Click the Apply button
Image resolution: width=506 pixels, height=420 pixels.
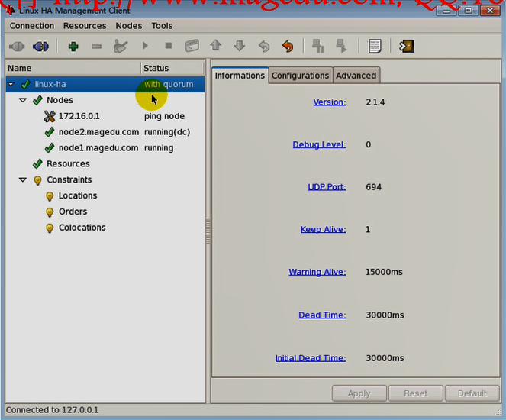coord(359,393)
